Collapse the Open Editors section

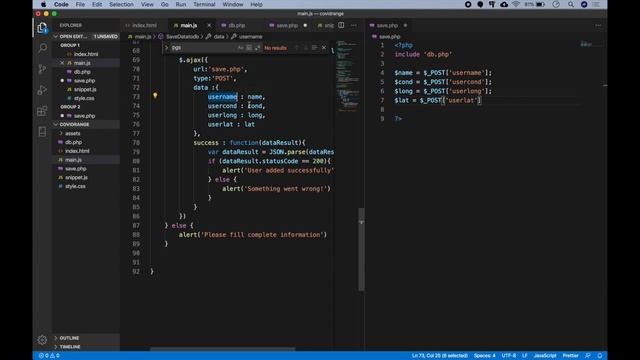pos(56,36)
